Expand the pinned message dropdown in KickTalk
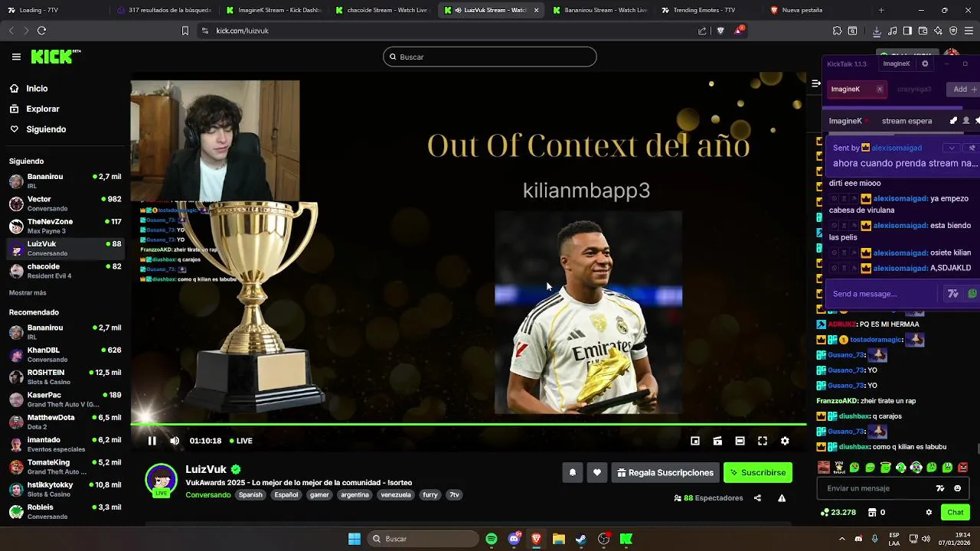 [952, 148]
